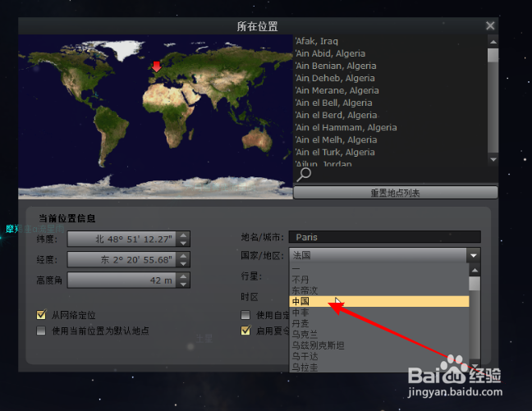Click the 法国 country combo box field
532x411 pixels.
coord(378,255)
